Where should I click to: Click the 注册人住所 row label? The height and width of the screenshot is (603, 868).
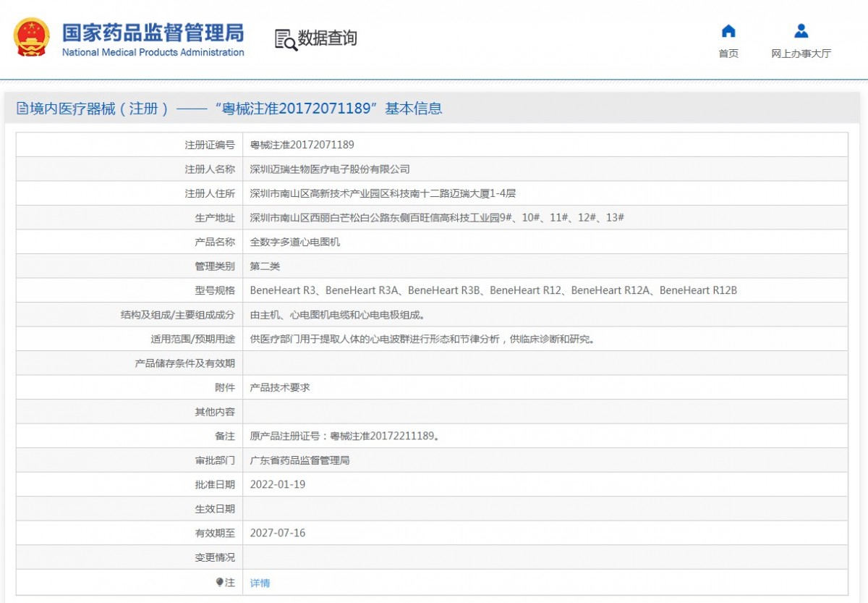coord(210,193)
